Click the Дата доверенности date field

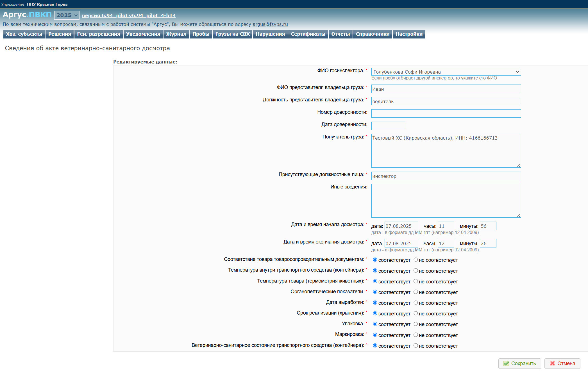point(388,126)
